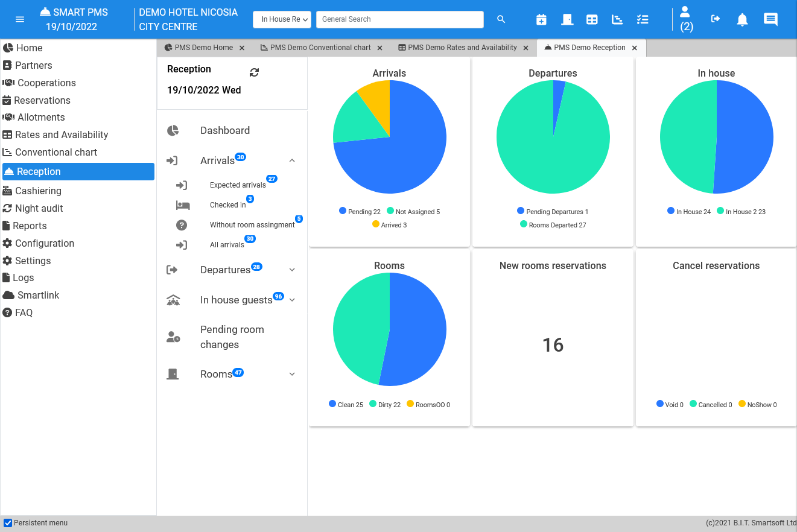
Task: Click the Pending room changes icon
Action: [173, 337]
